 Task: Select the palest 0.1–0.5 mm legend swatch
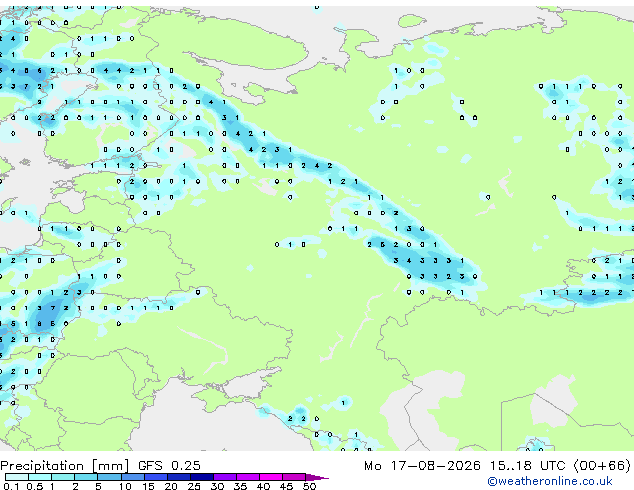[x=17, y=477]
